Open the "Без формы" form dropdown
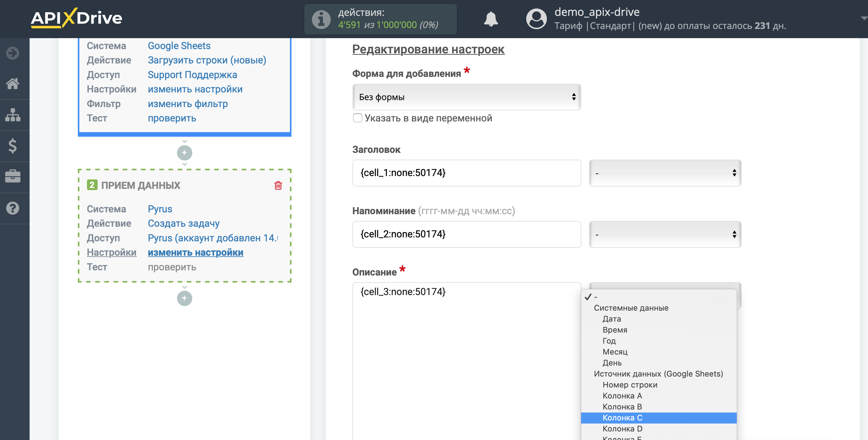Viewport: 868px width, 440px height. tap(467, 97)
